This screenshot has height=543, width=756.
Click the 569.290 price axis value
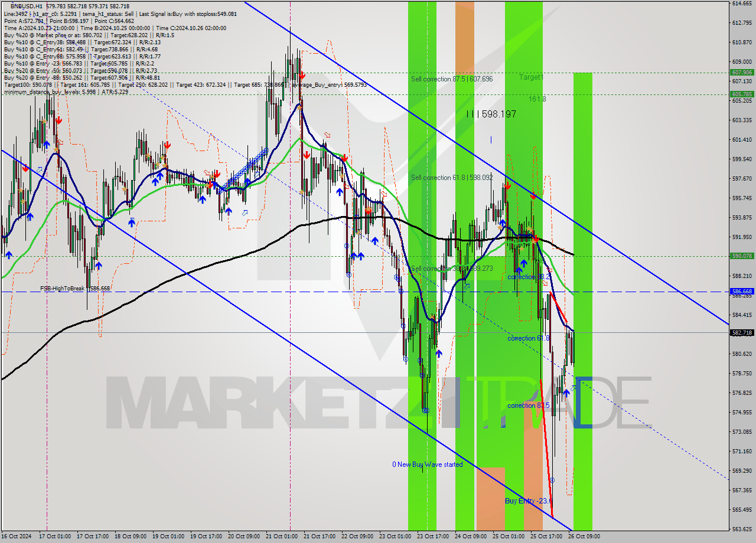coord(742,470)
